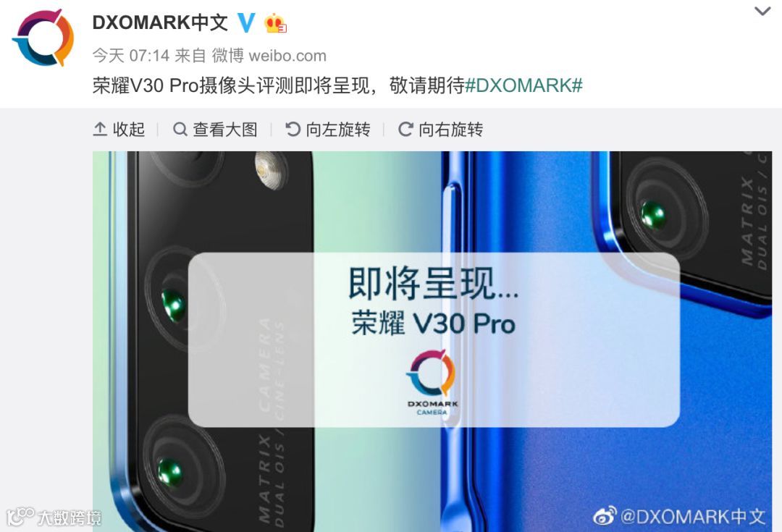Click the @DXOMARK中文 Weibo watermark
The height and width of the screenshot is (532, 782).
coord(678,516)
